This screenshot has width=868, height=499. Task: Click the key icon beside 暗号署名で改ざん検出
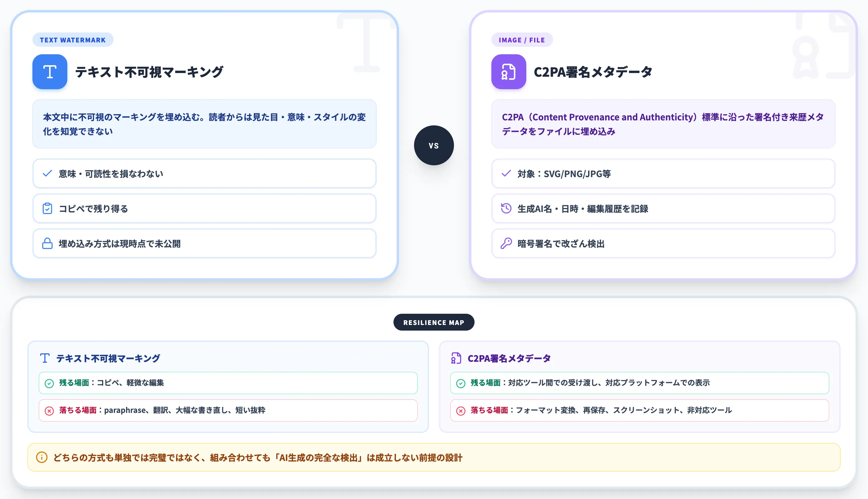coord(506,243)
